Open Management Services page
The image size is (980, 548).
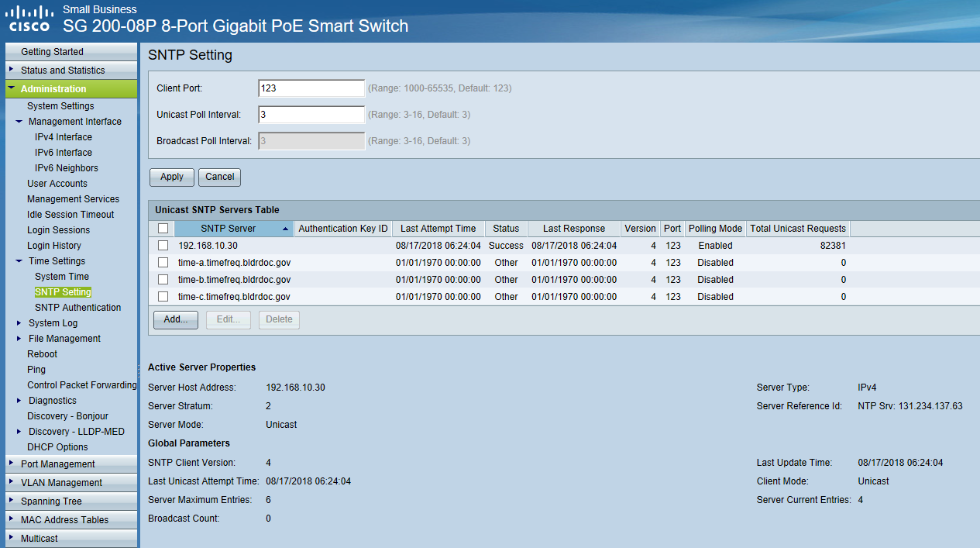coord(74,199)
